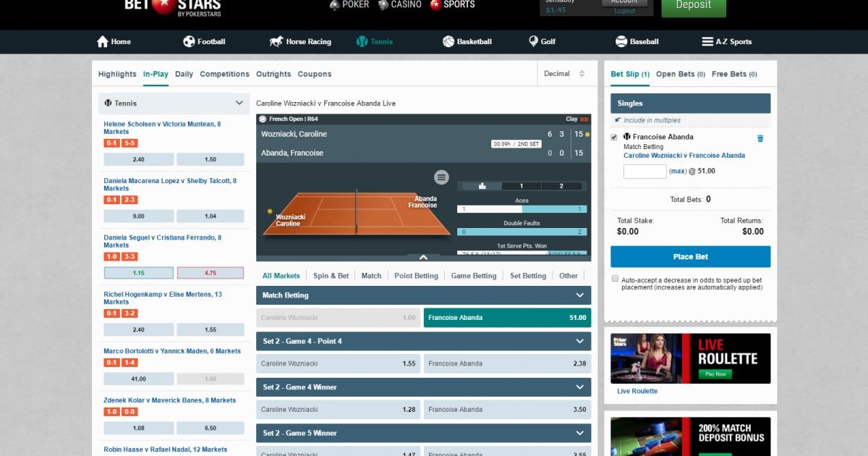Click the Place Bet button

tap(691, 257)
